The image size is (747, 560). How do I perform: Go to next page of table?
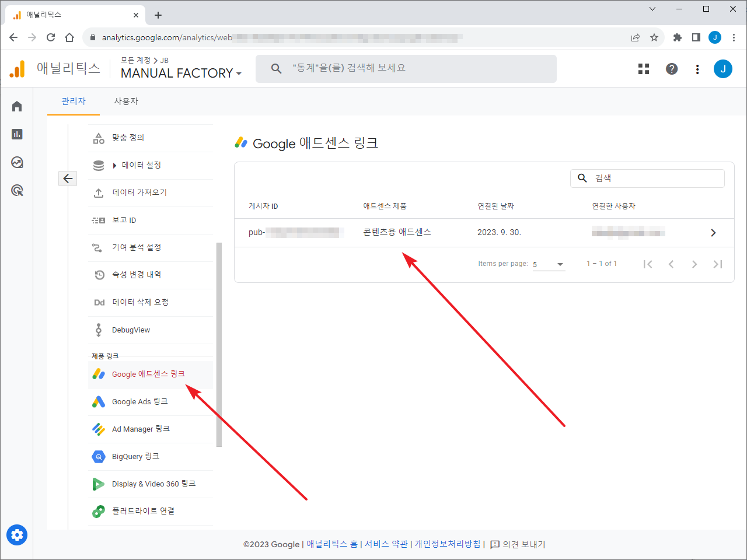[x=694, y=264]
